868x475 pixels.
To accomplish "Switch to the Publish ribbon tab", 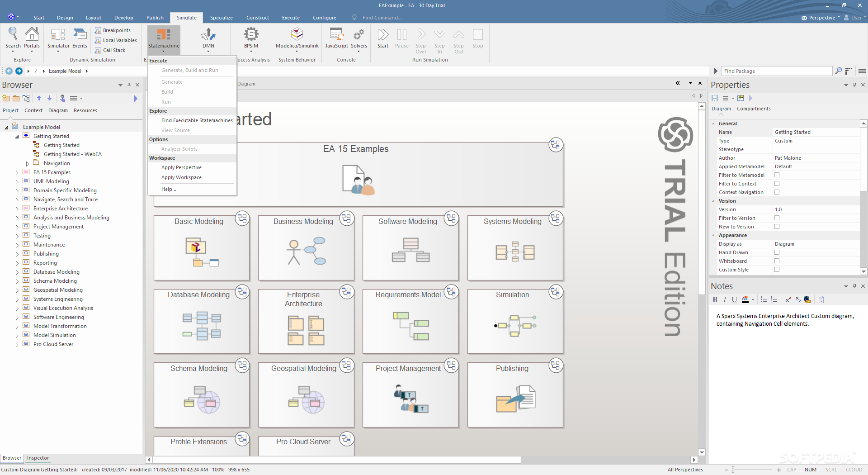I will click(x=155, y=18).
